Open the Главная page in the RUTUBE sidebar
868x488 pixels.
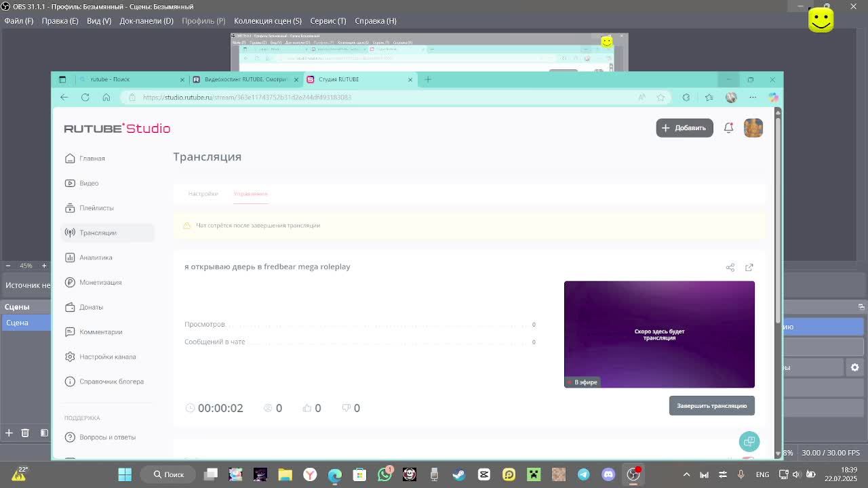85,159
